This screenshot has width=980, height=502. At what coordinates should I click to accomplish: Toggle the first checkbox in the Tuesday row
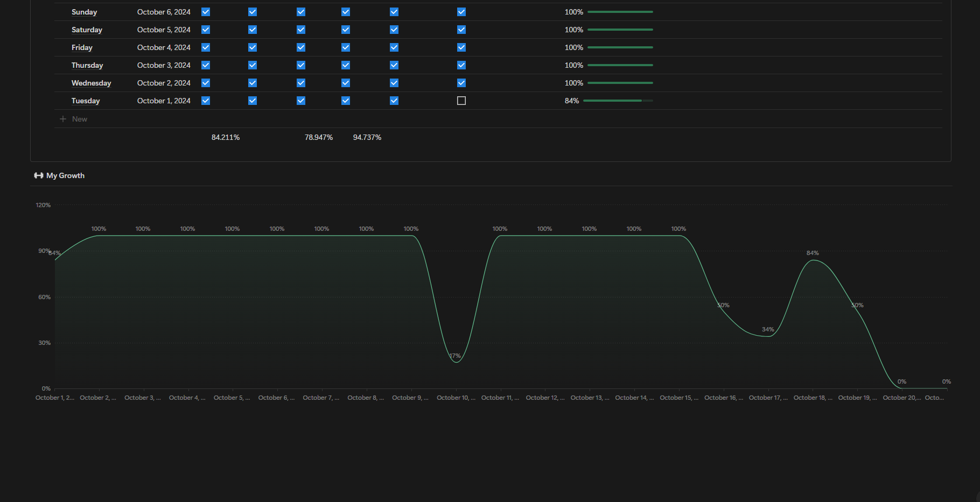coord(206,101)
